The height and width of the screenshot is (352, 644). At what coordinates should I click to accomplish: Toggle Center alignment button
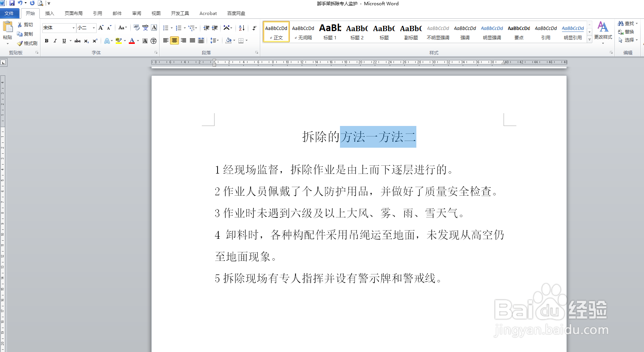174,40
